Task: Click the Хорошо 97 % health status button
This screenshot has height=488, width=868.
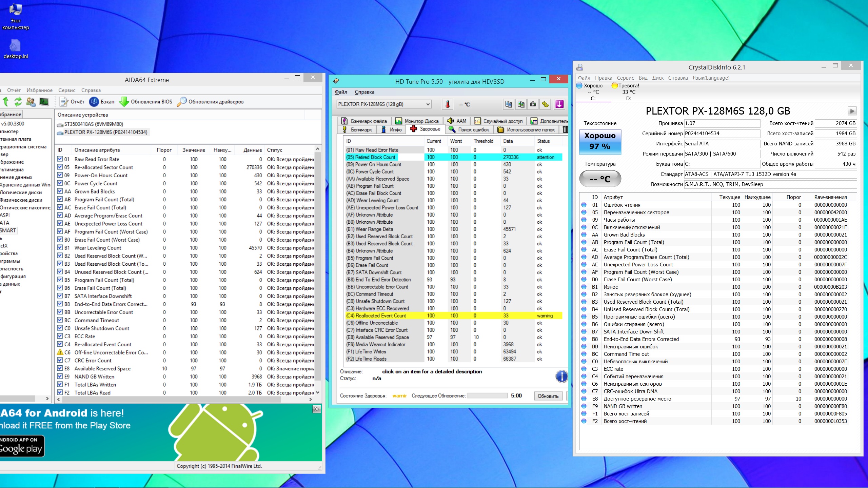Action: (x=600, y=141)
